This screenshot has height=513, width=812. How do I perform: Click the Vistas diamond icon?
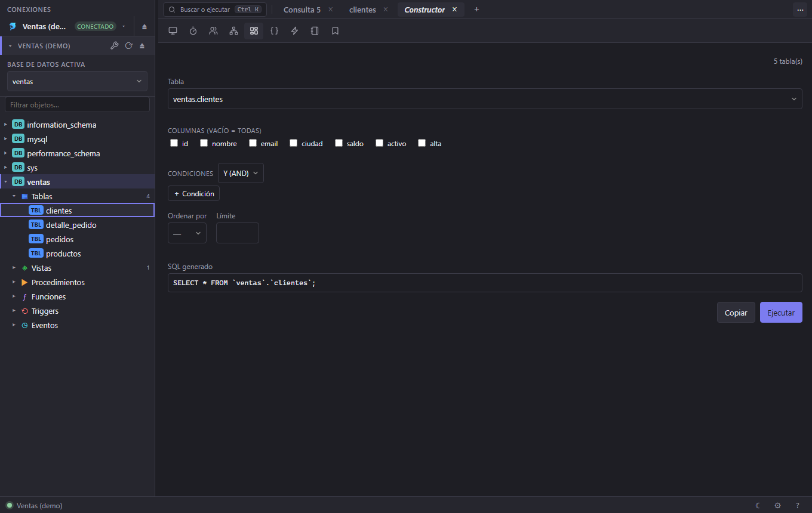coord(24,268)
